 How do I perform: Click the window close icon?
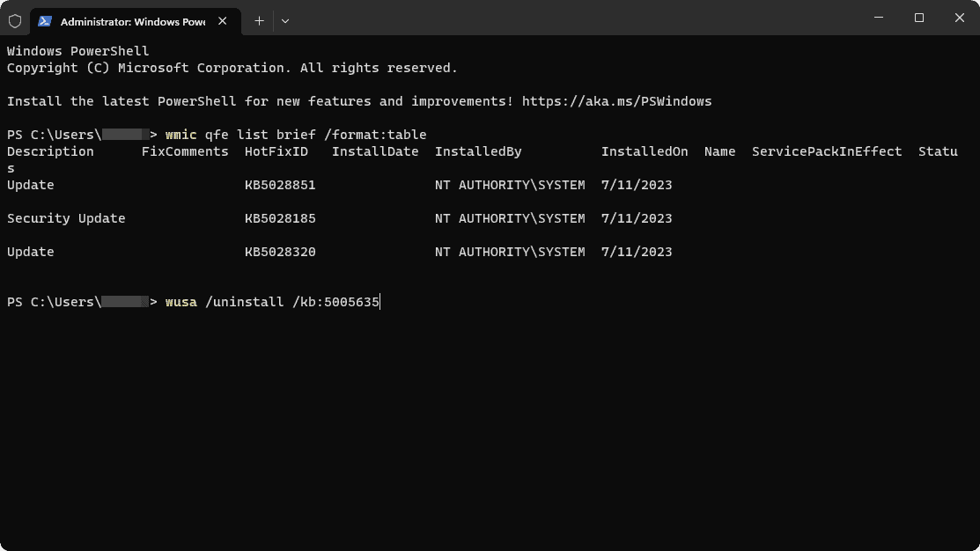(x=959, y=18)
